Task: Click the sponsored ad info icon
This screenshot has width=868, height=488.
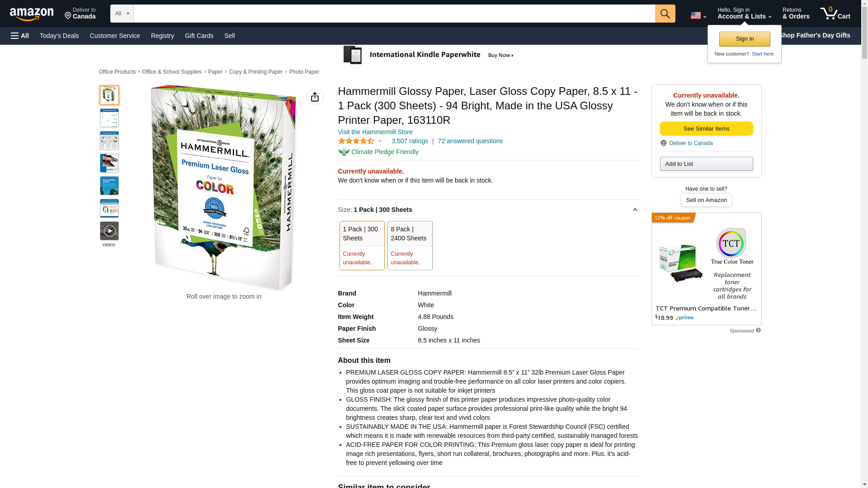Action: [758, 330]
